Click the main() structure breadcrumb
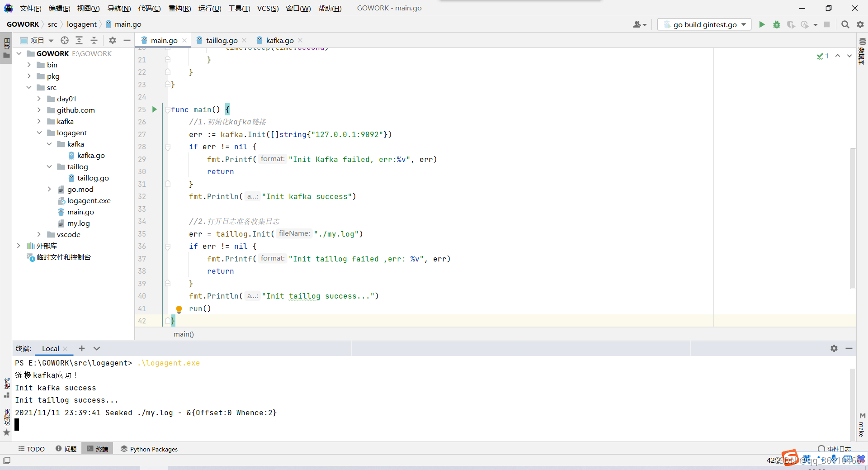Screen dimensions: 868x470 pyautogui.click(x=184, y=334)
